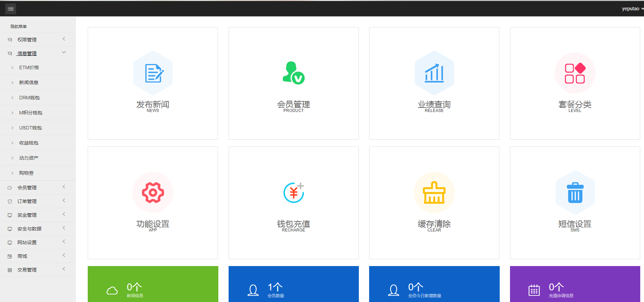This screenshot has height=302, width=644.
Task: Expand 商城 using its chevron
Action: tap(64, 255)
